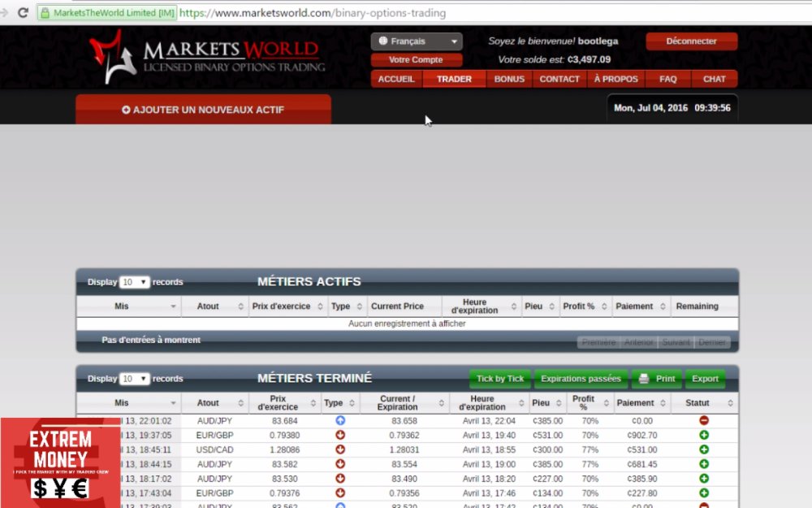The image size is (812, 508).
Task: Click the green status icon for USD/CAD trade
Action: [x=704, y=449]
